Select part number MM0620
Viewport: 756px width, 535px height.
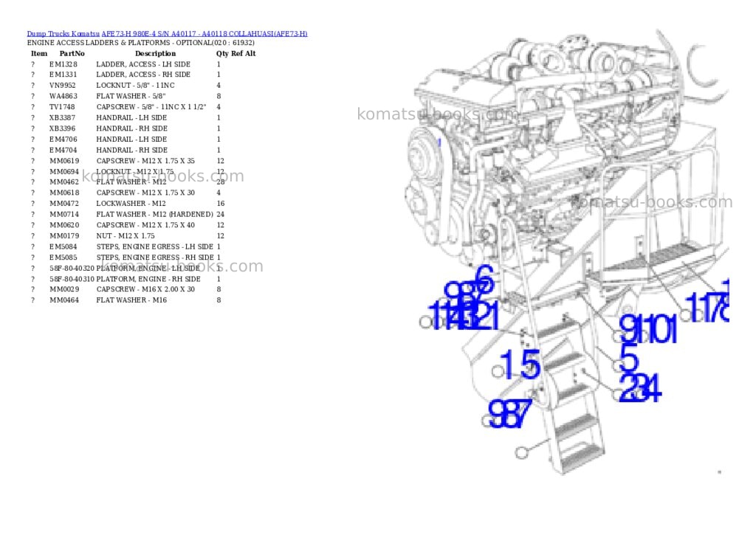pyautogui.click(x=64, y=225)
